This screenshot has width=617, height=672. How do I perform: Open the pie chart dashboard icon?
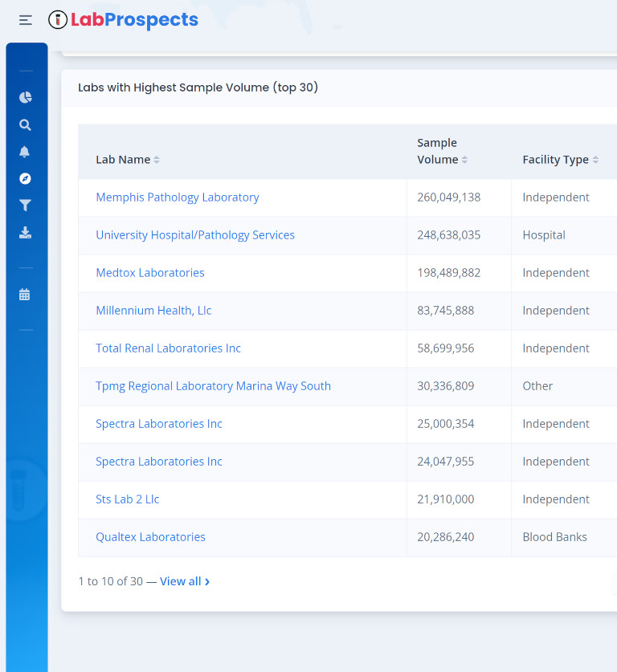[x=25, y=97]
